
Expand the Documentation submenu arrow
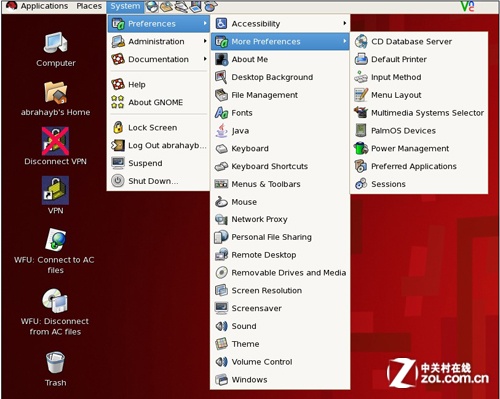[205, 59]
